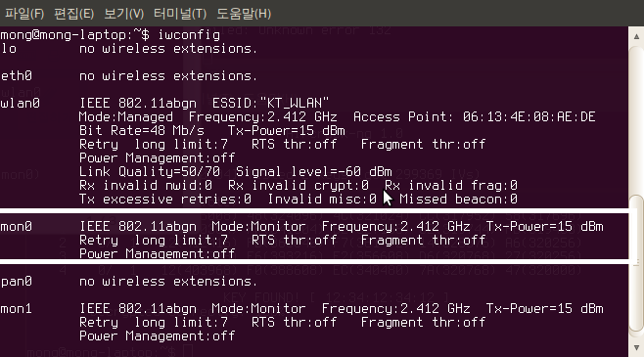Click the scrollbar down arrow
644x357 pixels.
tap(636, 347)
